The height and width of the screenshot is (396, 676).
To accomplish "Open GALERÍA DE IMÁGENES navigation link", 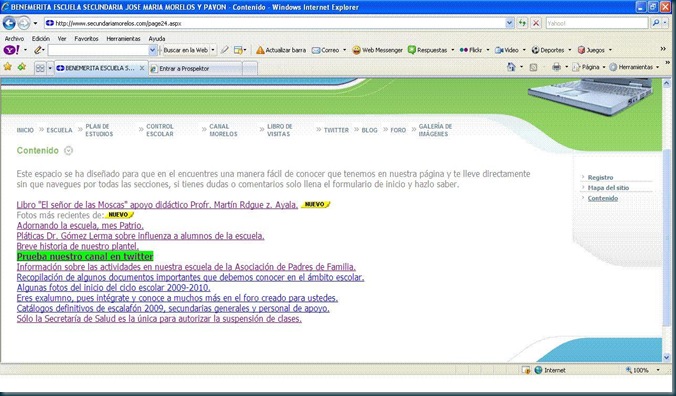I will pyautogui.click(x=435, y=130).
